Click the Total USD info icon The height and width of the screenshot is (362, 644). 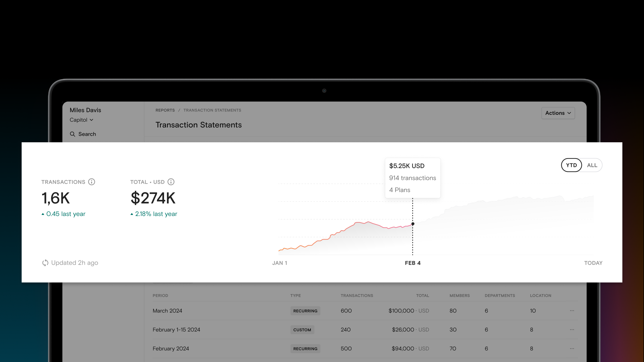[171, 182]
